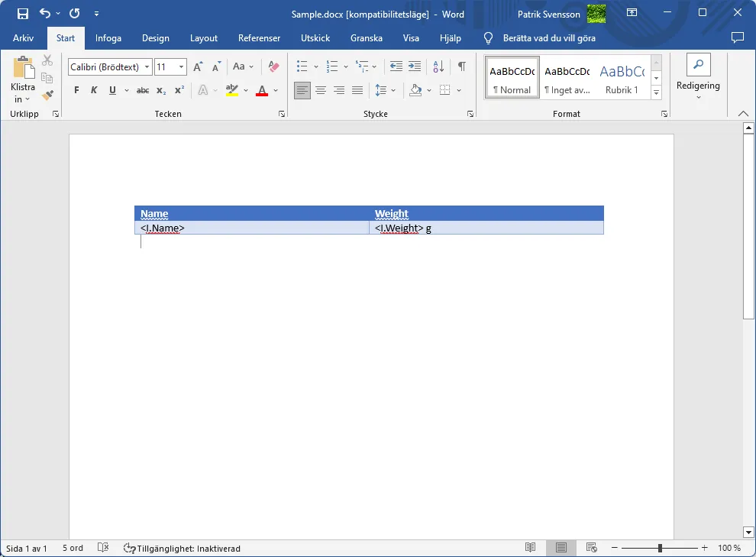The width and height of the screenshot is (756, 557).
Task: Open the undo history dropdown arrow
Action: point(58,14)
